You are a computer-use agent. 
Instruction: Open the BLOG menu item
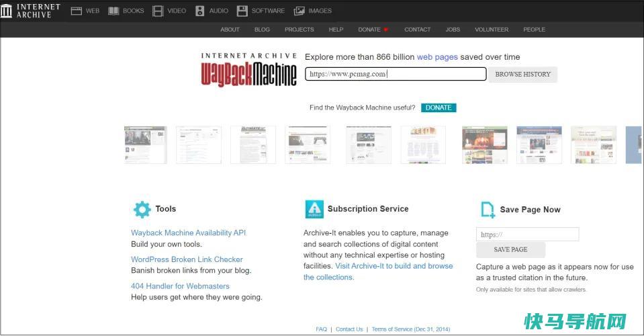pyautogui.click(x=262, y=30)
